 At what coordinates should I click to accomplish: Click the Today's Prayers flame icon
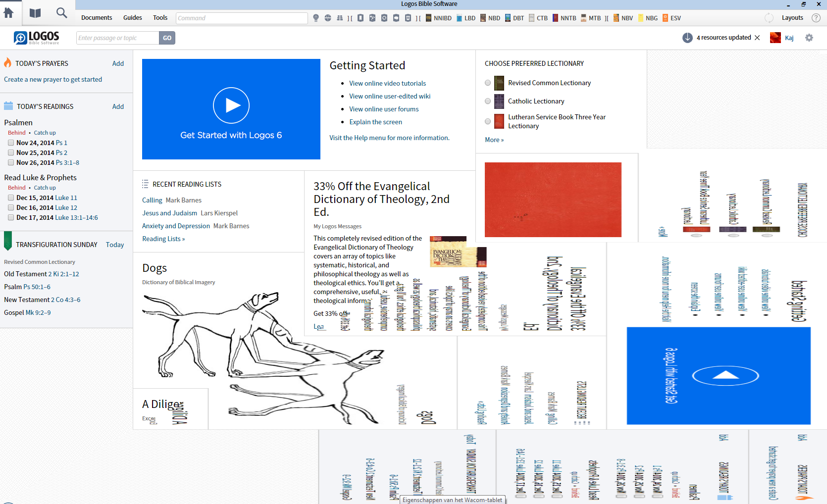click(x=8, y=63)
